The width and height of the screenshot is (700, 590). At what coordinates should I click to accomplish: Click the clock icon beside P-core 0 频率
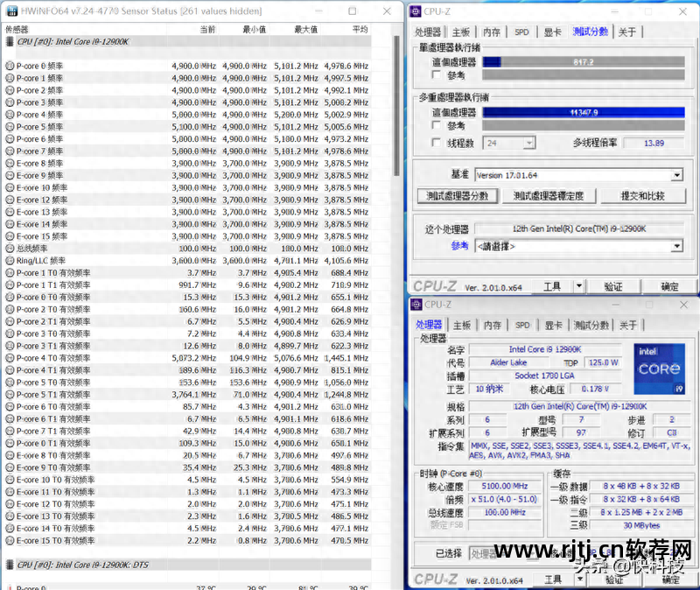pyautogui.click(x=10, y=66)
